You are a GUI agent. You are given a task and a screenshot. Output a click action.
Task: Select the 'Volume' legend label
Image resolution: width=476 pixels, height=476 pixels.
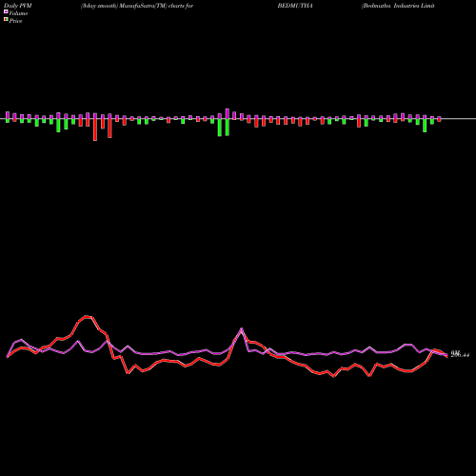click(x=18, y=13)
